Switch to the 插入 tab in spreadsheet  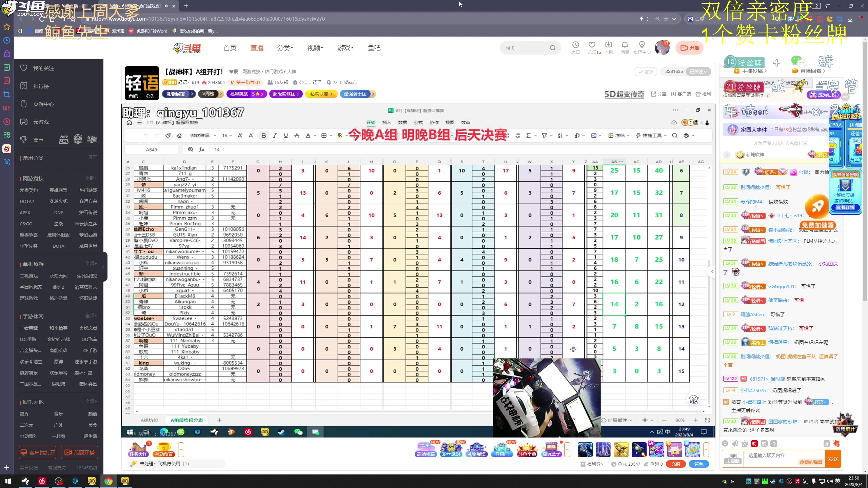tap(387, 122)
